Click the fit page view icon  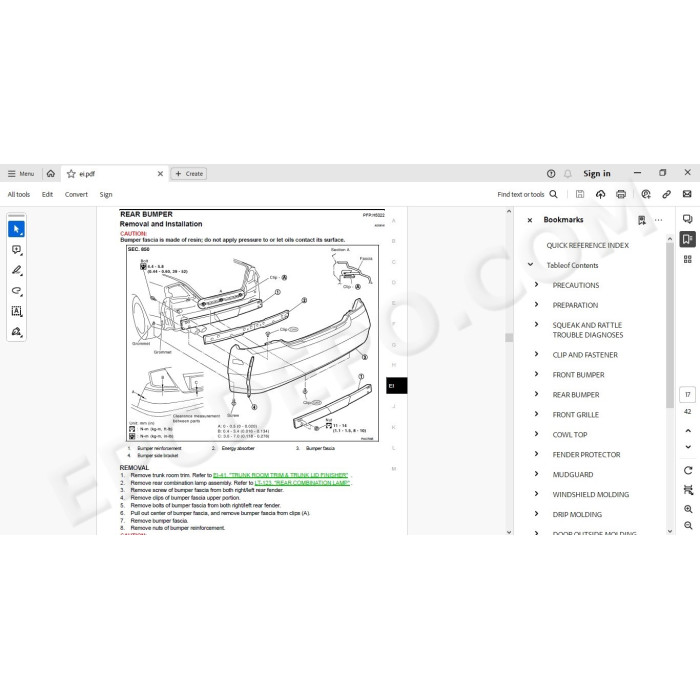[x=688, y=490]
